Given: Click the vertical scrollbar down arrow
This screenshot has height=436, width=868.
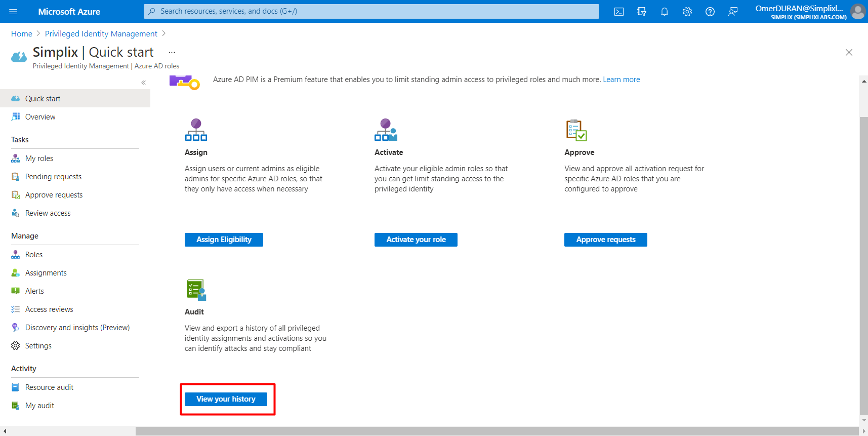Looking at the screenshot, I should coord(864,420).
